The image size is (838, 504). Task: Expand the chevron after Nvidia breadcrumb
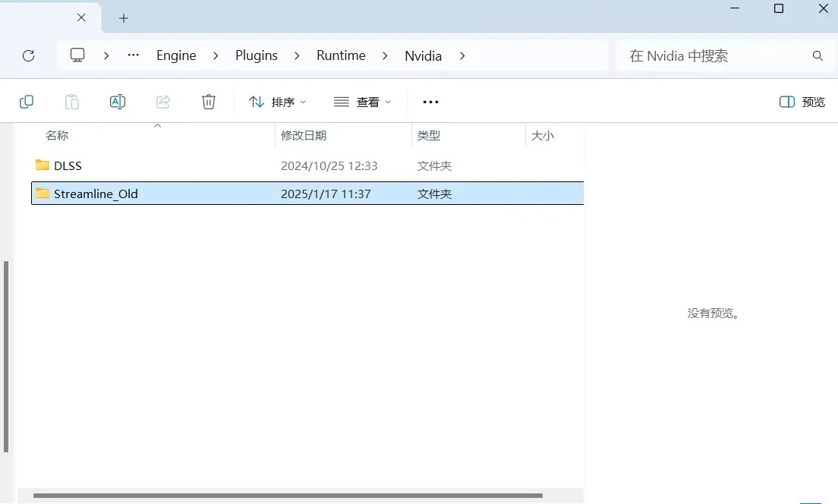point(462,55)
